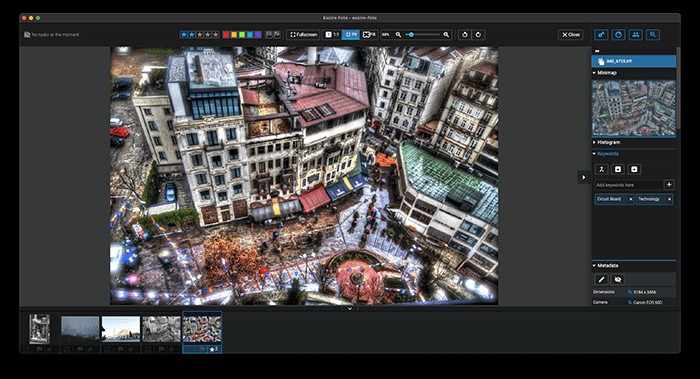Apply the red color label
Image resolution: width=700 pixels, height=379 pixels.
pos(226,35)
